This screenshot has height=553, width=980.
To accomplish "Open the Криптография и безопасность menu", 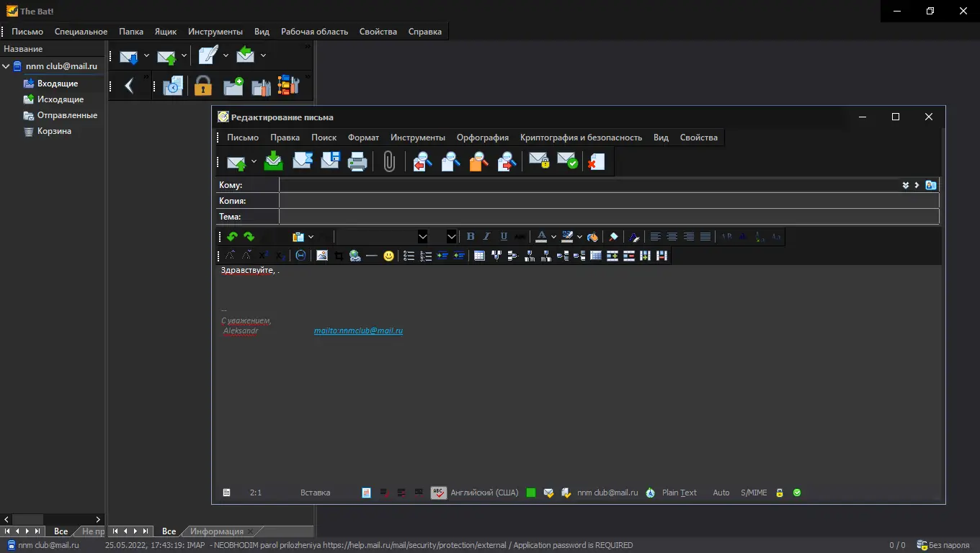I will pos(581,138).
